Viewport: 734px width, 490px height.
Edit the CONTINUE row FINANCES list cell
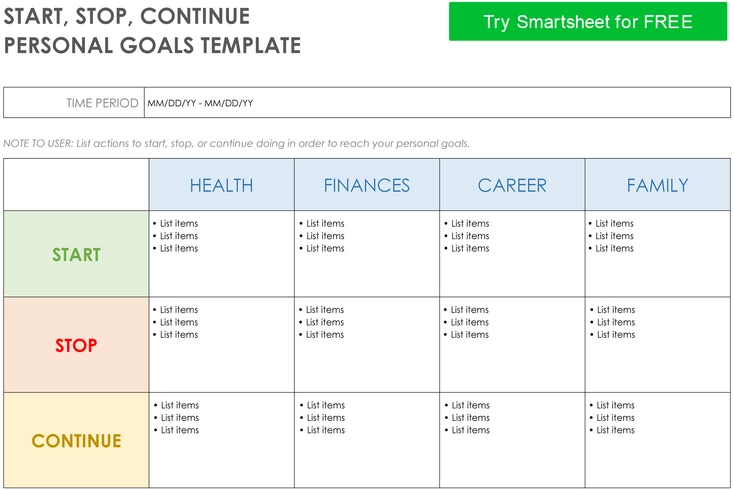[x=367, y=440]
